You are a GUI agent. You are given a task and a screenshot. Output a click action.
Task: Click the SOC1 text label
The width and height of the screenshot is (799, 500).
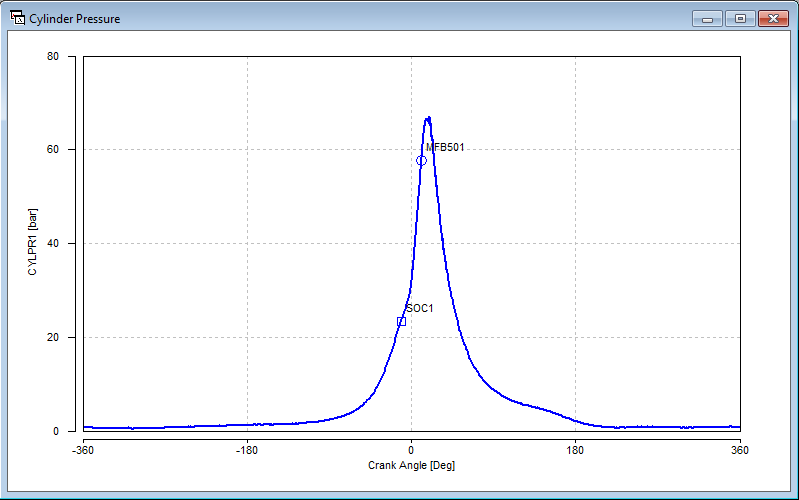pyautogui.click(x=420, y=308)
